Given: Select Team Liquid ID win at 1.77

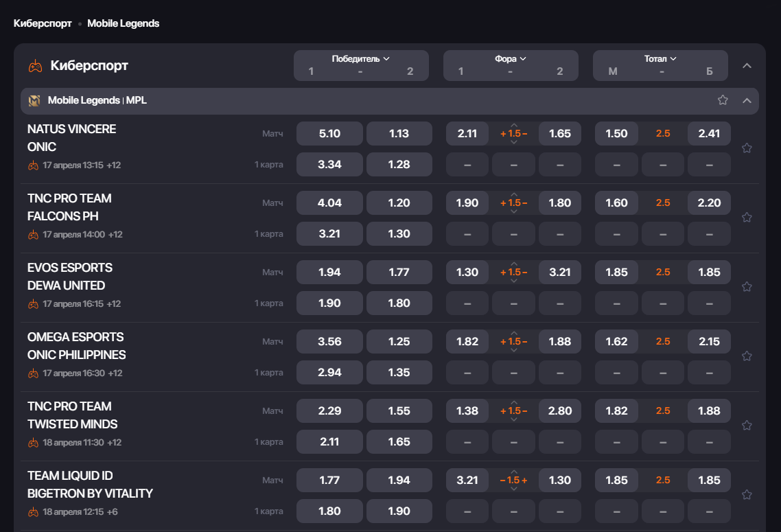Looking at the screenshot, I should pos(329,480).
